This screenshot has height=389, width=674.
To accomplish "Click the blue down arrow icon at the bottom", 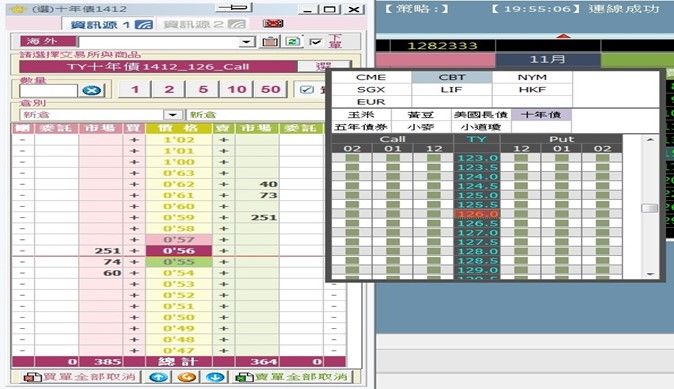I will click(215, 377).
